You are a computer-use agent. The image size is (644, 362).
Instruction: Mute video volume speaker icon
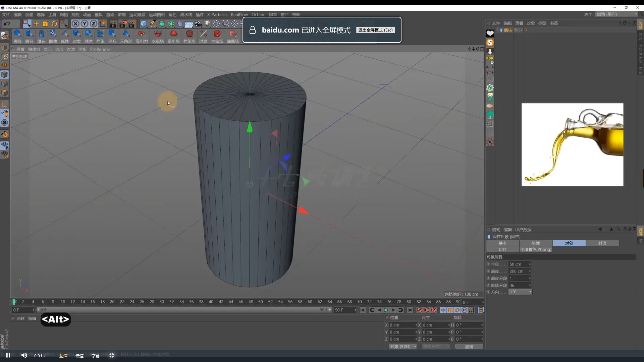tap(24, 355)
